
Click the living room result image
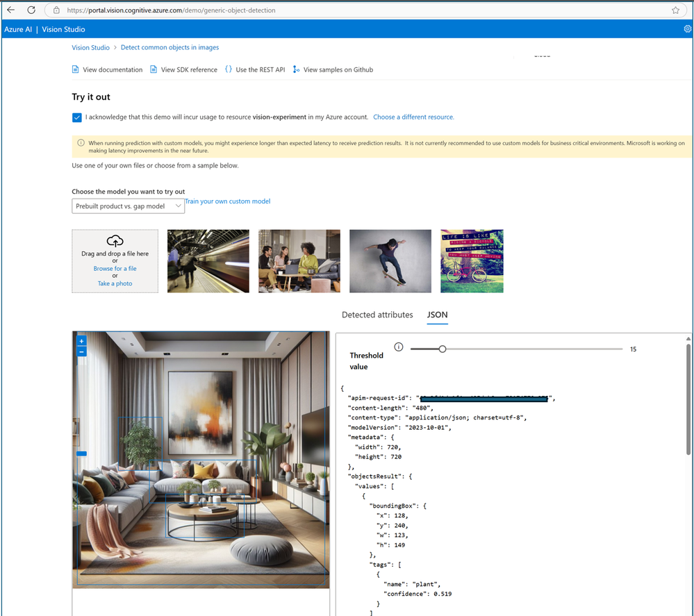point(201,460)
